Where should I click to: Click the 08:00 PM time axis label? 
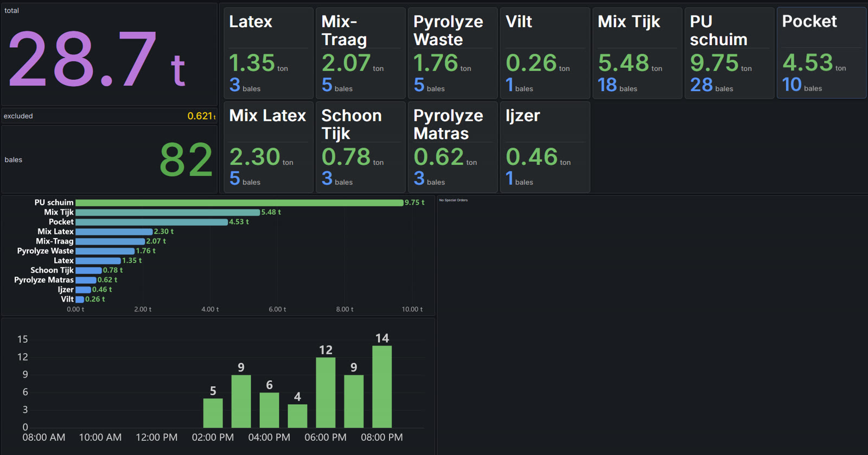(x=382, y=438)
